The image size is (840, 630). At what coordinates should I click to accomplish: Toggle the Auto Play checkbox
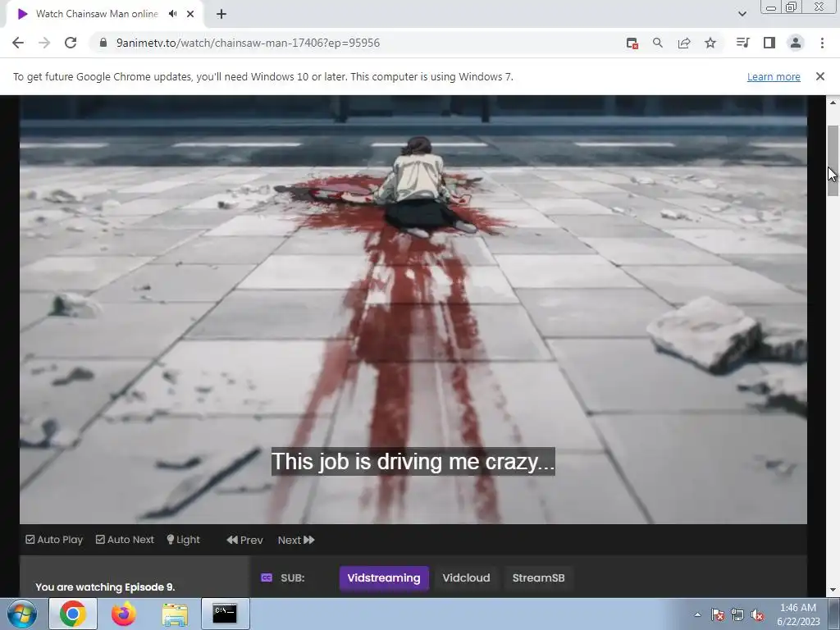tap(54, 540)
